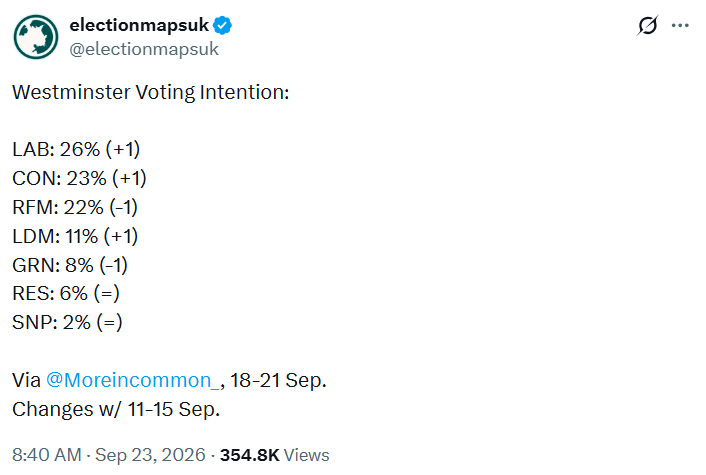Screen dimensions: 706x475
Task: Click the LAB: 26% (+1) line
Action: tap(76, 149)
